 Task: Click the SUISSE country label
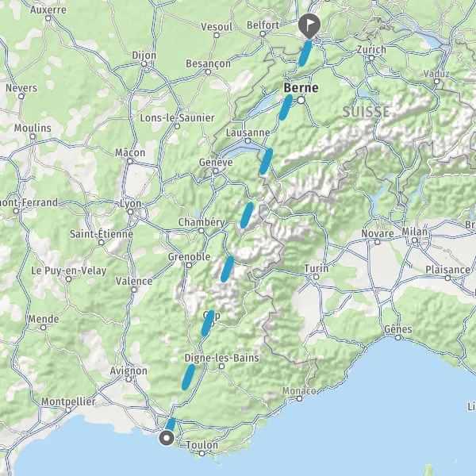(366, 112)
